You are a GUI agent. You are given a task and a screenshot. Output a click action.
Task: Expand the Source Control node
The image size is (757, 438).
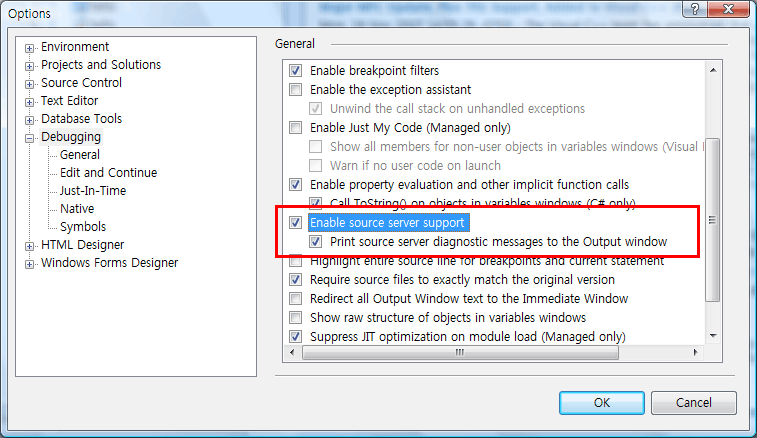(x=30, y=83)
